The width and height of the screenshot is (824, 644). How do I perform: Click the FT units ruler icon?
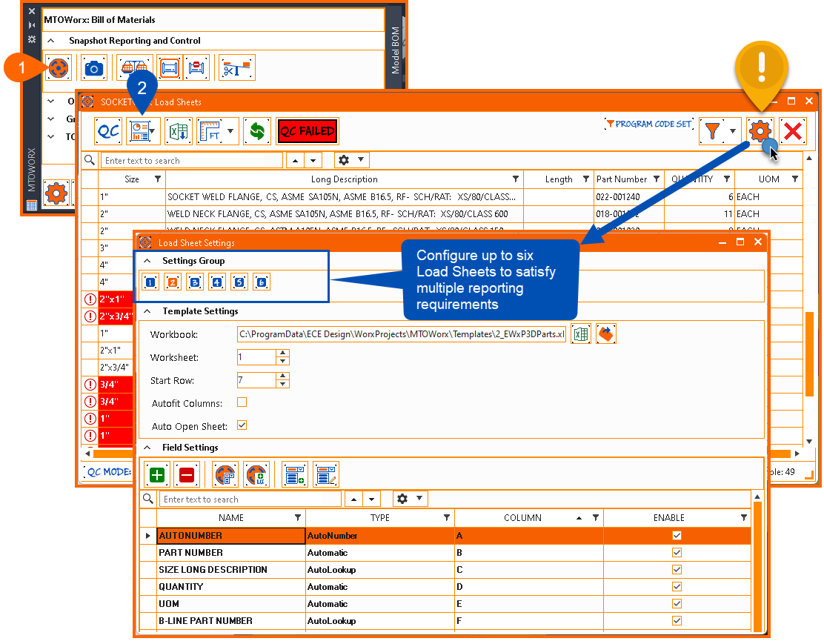210,131
